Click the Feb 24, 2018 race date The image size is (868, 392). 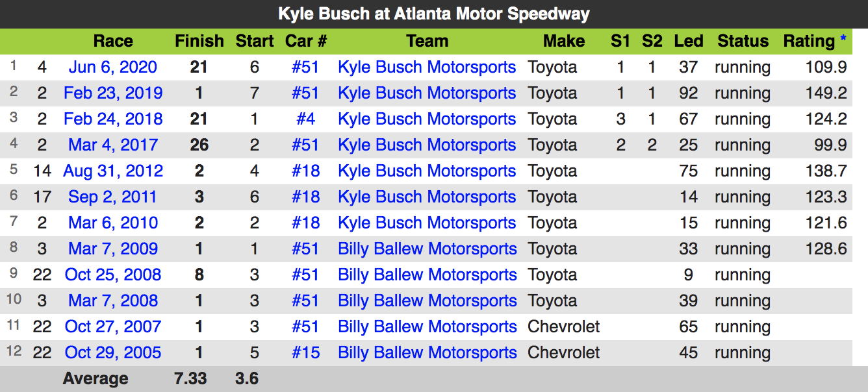[113, 119]
